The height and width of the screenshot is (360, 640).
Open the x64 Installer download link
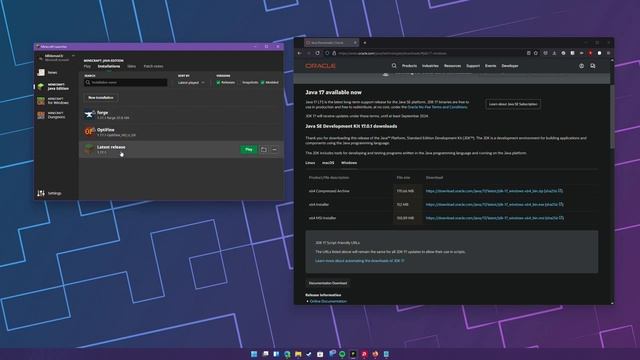[494, 204]
